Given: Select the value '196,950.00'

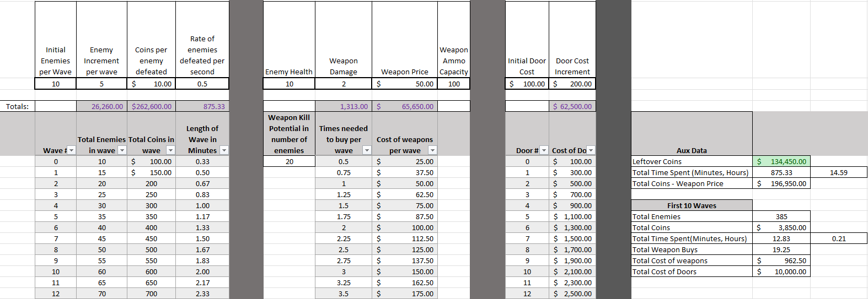Looking at the screenshot, I should (781, 183).
